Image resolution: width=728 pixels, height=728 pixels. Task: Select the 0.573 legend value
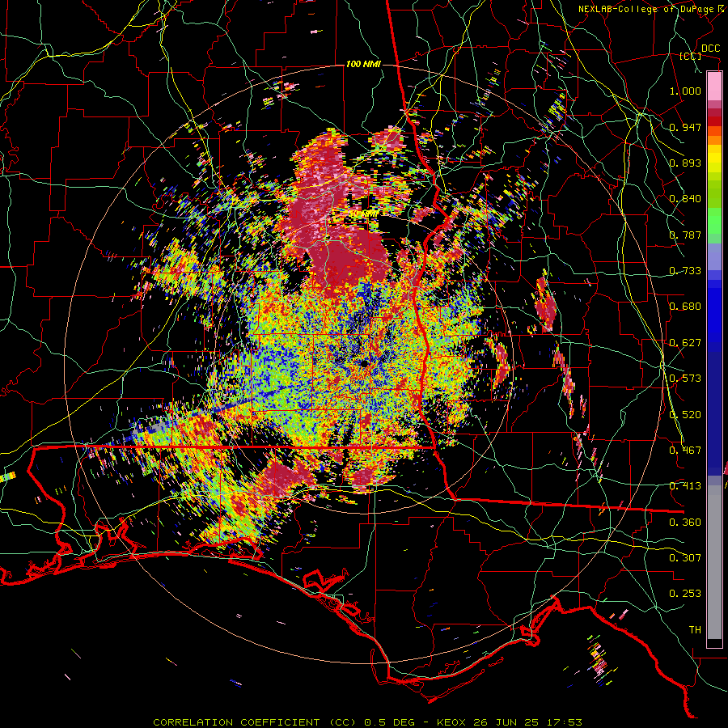pos(685,379)
